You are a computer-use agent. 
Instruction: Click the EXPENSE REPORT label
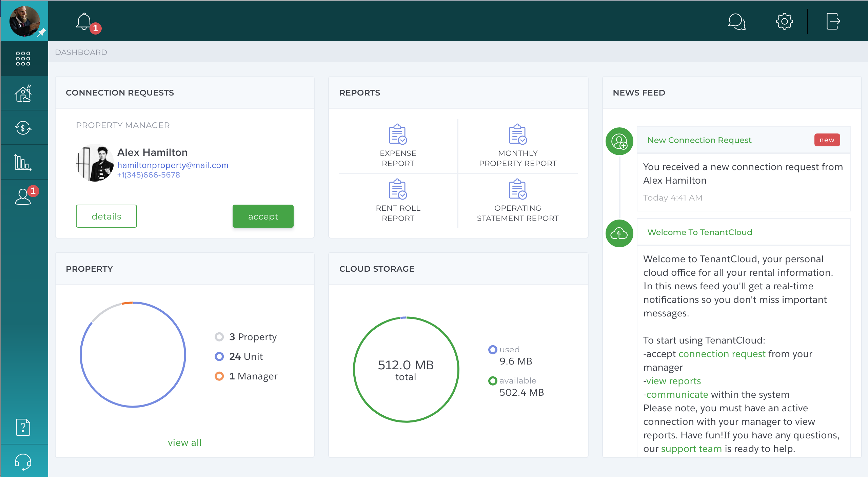pyautogui.click(x=398, y=158)
